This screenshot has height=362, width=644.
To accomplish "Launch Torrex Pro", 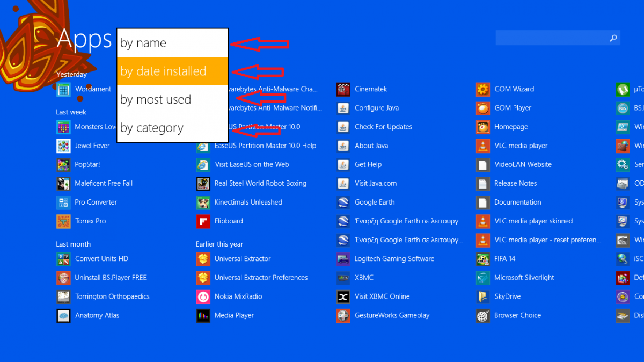I will [x=82, y=221].
